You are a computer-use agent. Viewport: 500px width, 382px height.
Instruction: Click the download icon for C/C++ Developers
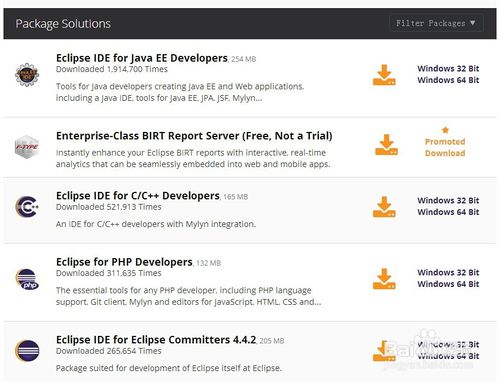384,207
